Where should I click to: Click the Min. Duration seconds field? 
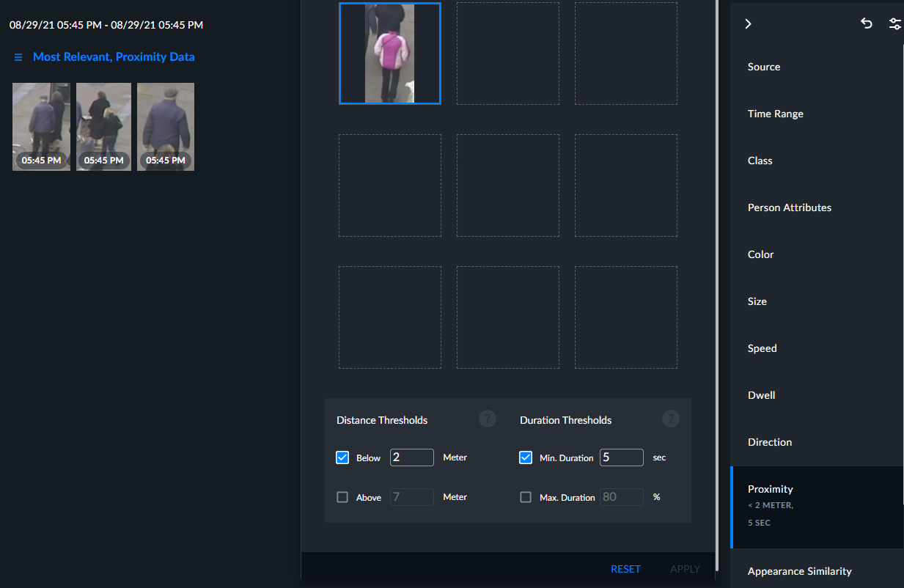[x=622, y=457]
